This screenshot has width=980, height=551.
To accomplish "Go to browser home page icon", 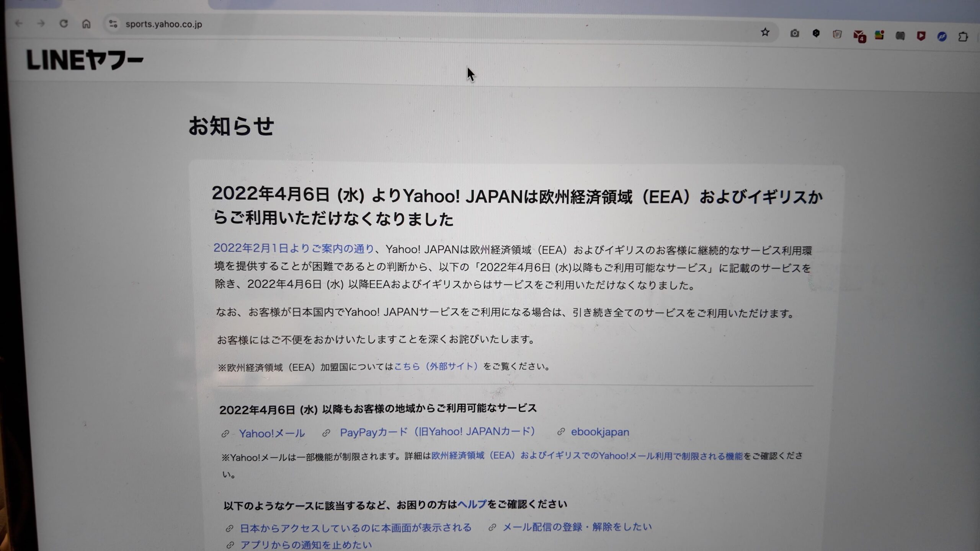I will (86, 24).
